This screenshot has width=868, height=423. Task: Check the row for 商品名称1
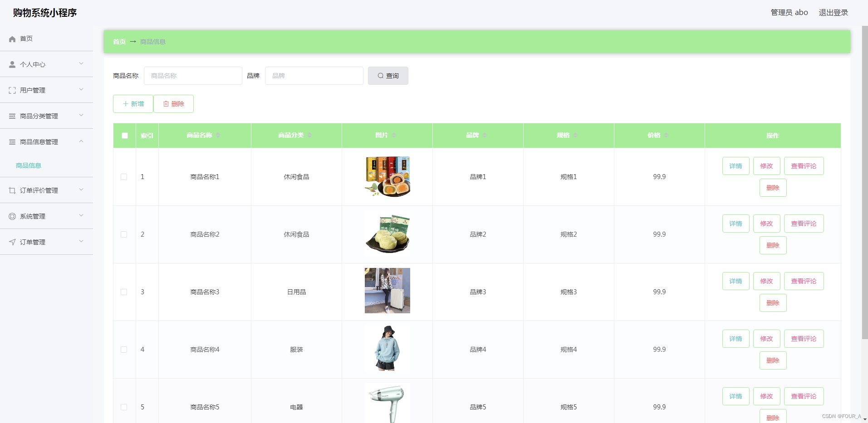124,177
